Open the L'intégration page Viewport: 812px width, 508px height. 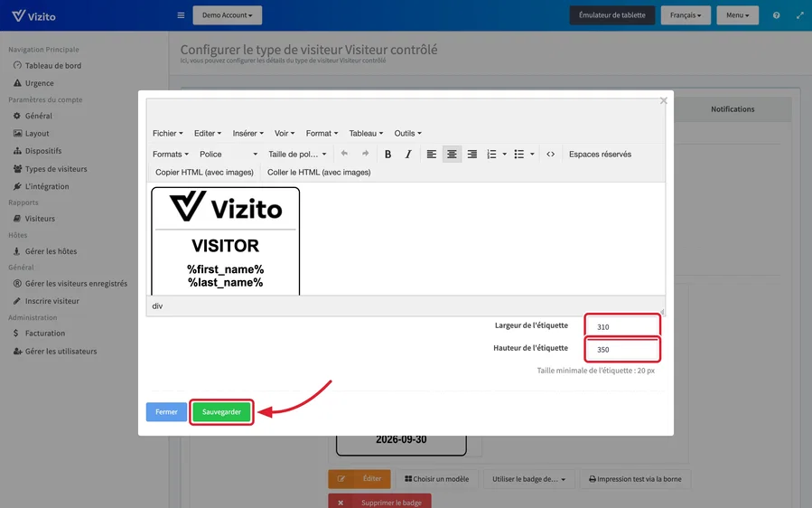click(41, 186)
